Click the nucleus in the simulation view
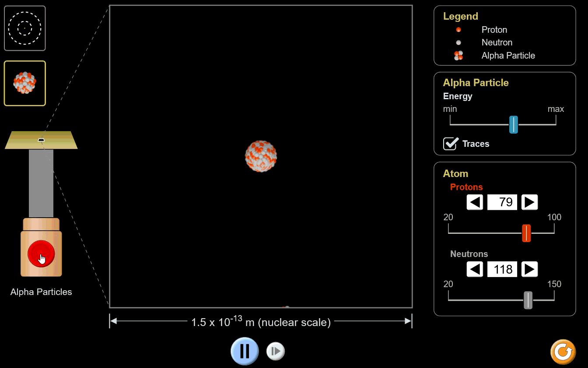Viewport: 588px width, 368px height. [x=261, y=156]
